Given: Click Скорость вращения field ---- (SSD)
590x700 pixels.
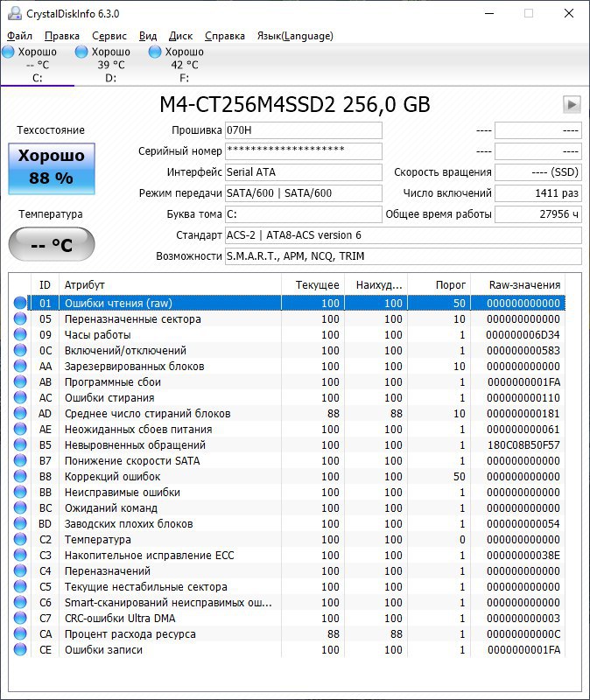Looking at the screenshot, I should coord(538,172).
